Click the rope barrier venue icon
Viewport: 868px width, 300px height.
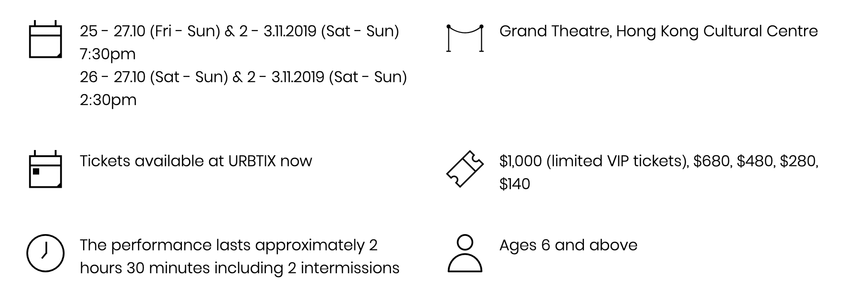[x=465, y=38]
